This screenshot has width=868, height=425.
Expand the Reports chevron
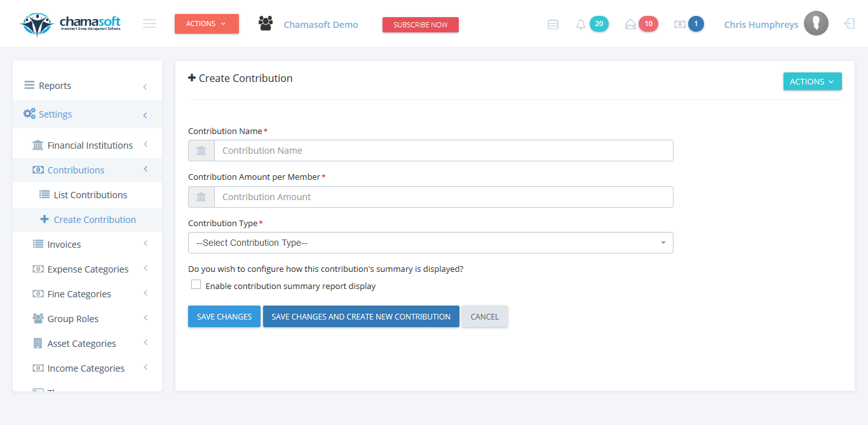pyautogui.click(x=145, y=86)
